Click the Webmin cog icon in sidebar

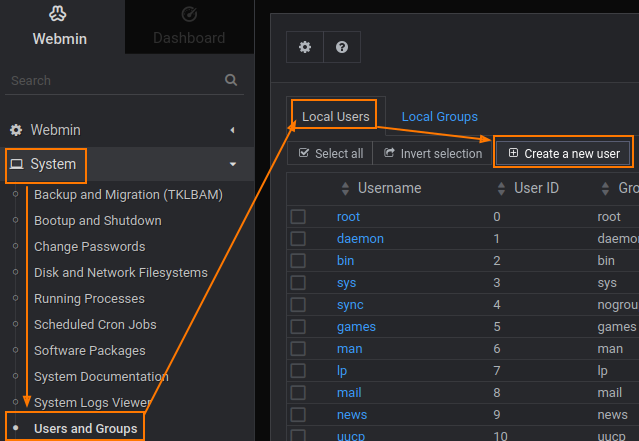click(x=16, y=130)
